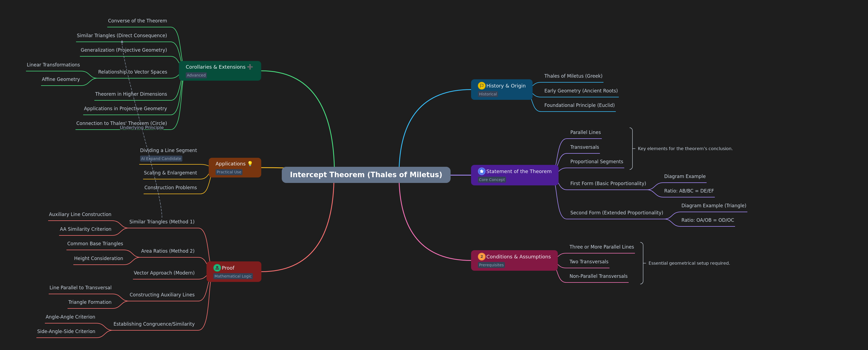This screenshot has width=868, height=350.
Task: Select First Form (Basic Proportionality)
Action: coord(608,184)
